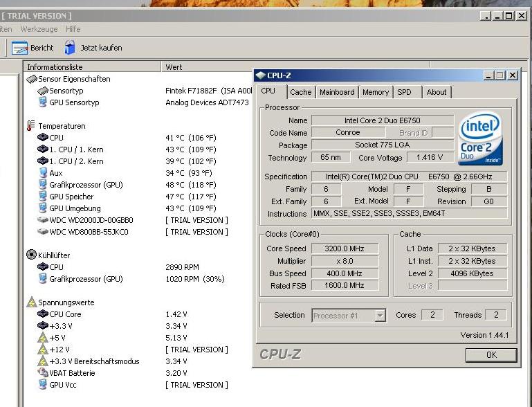Click the OK button in CPU-Z
Image resolution: width=532 pixels, height=407 pixels.
pos(491,354)
